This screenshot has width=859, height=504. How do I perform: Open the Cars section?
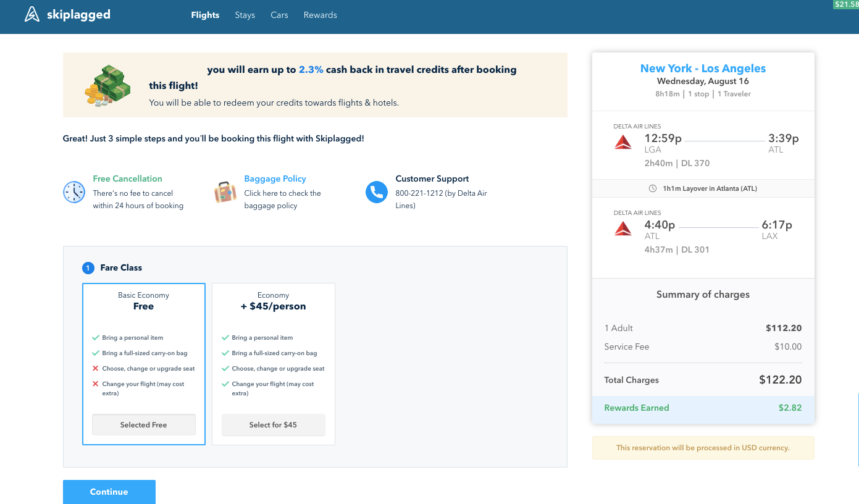tap(279, 15)
